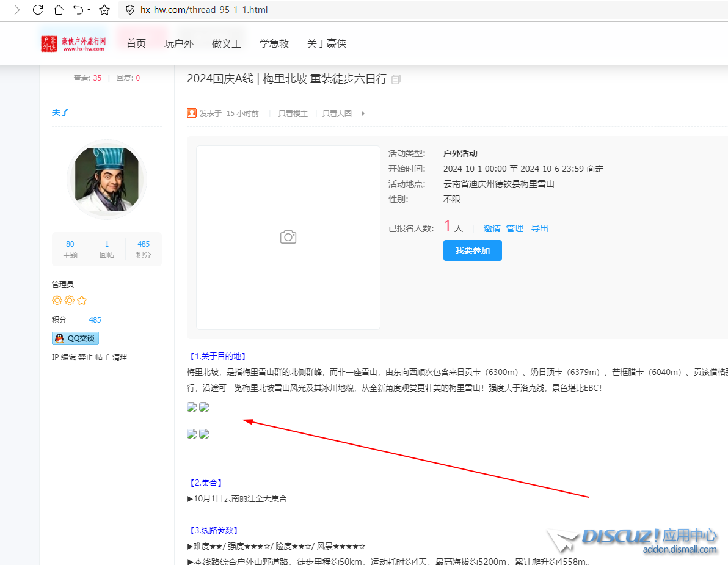The height and width of the screenshot is (565, 728).
Task: Click the QQ交谈 chat button
Action: (76, 338)
